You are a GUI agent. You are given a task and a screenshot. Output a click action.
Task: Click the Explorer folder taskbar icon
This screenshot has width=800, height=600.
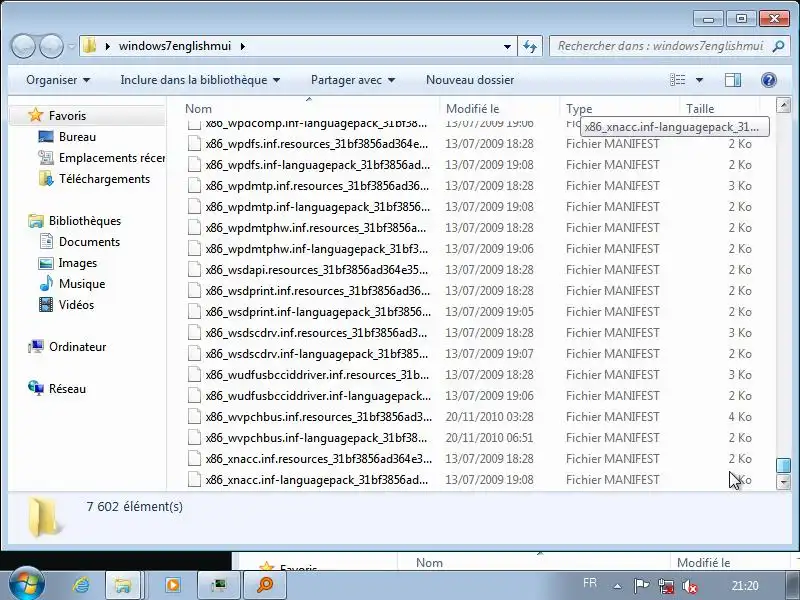pos(122,585)
